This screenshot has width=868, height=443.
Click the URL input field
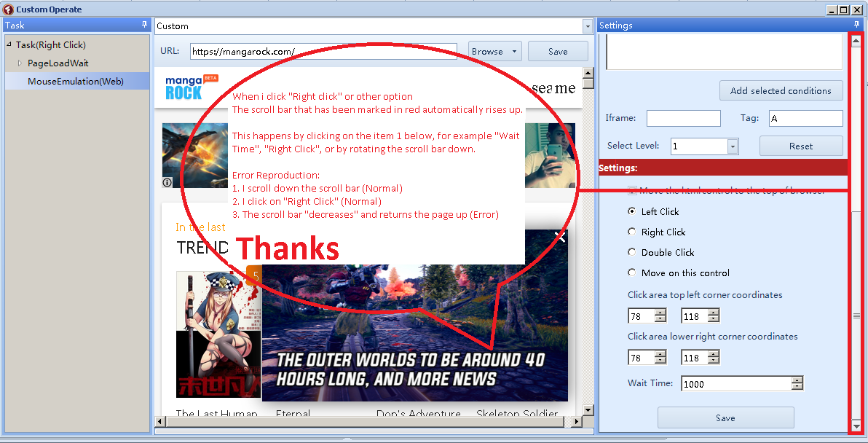coord(323,52)
